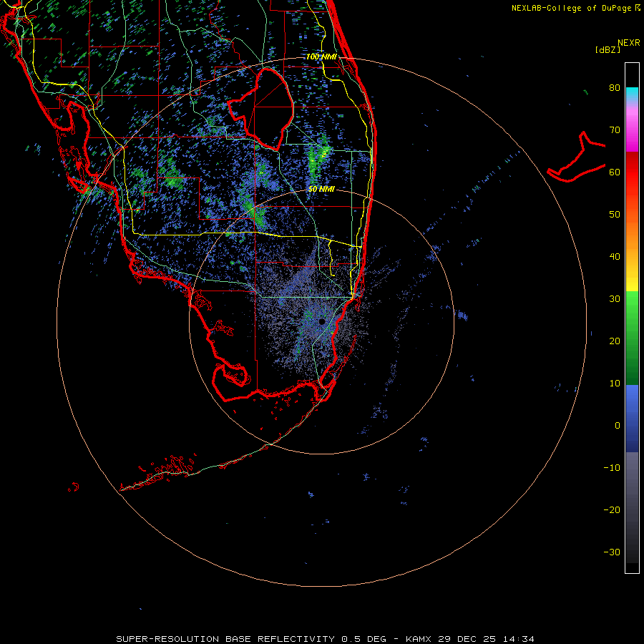Click the 40 value on color scale
Image resolution: width=644 pixels, height=644 pixels.
615,256
